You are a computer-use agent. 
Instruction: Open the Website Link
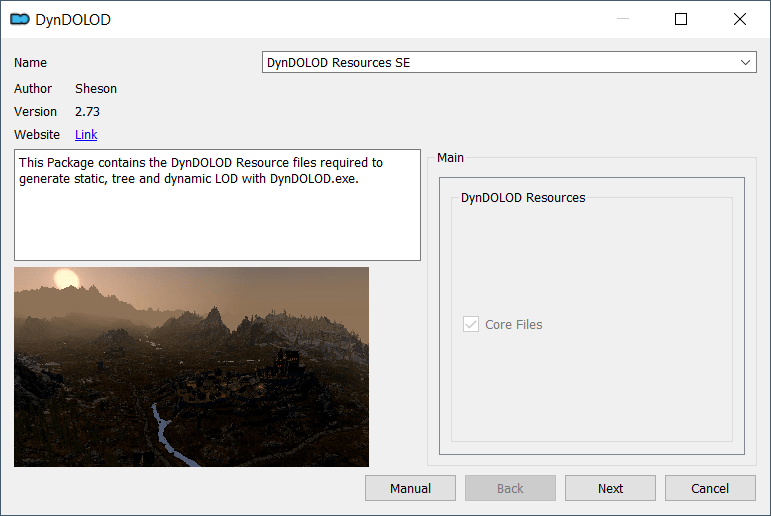(x=86, y=134)
